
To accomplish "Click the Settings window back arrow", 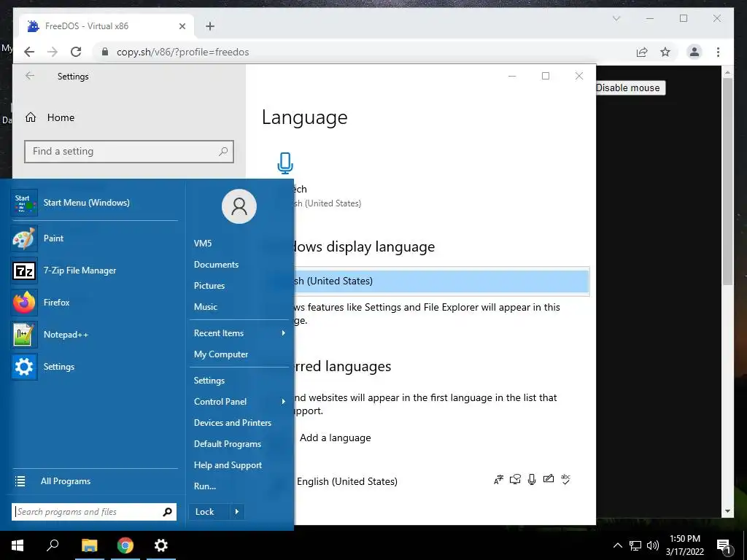I will [x=29, y=76].
